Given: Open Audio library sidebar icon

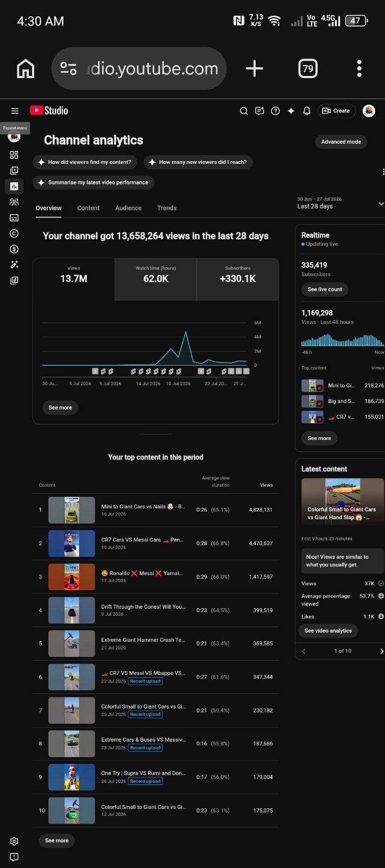Looking at the screenshot, I should 14,280.
